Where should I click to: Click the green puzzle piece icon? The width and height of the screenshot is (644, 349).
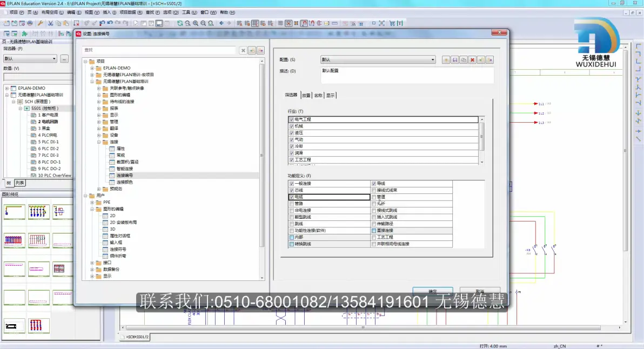click(x=24, y=33)
